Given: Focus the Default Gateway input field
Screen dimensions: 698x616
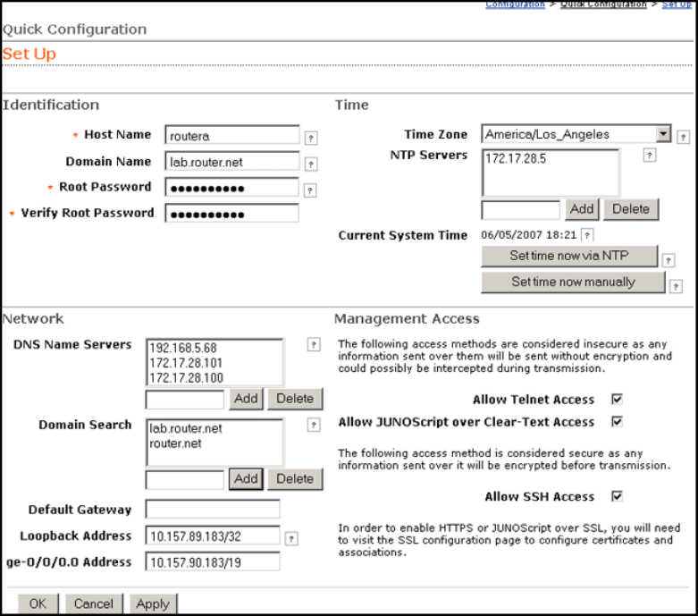Looking at the screenshot, I should pos(213,509).
